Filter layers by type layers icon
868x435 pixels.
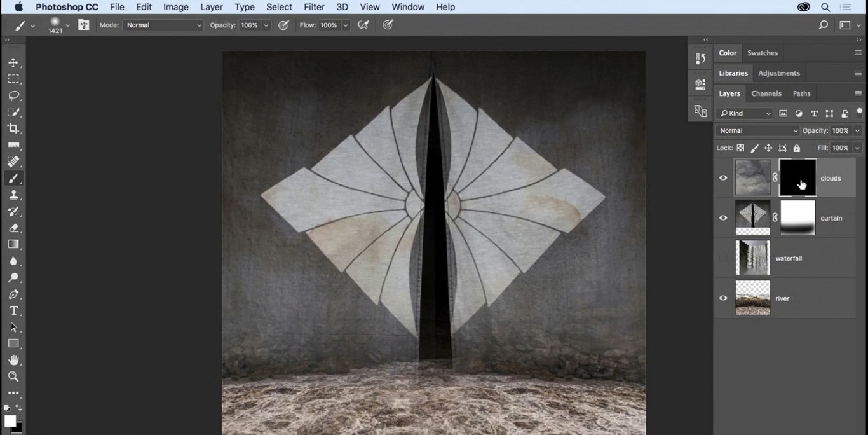pyautogui.click(x=814, y=114)
